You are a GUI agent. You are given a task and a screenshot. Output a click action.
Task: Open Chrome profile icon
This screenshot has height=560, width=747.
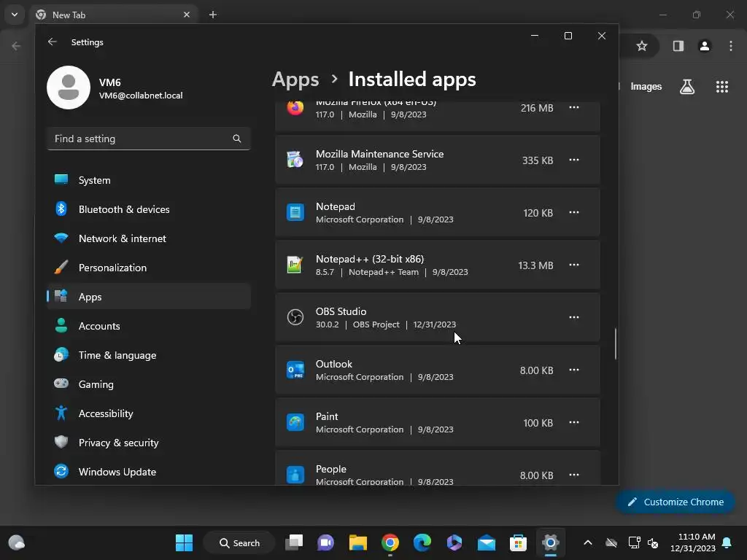click(x=705, y=46)
